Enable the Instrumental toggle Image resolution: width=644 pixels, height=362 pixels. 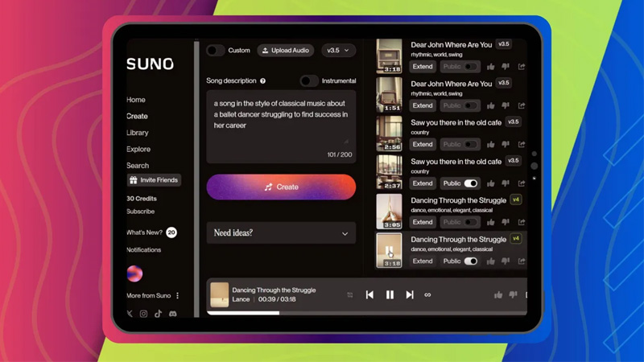click(308, 81)
